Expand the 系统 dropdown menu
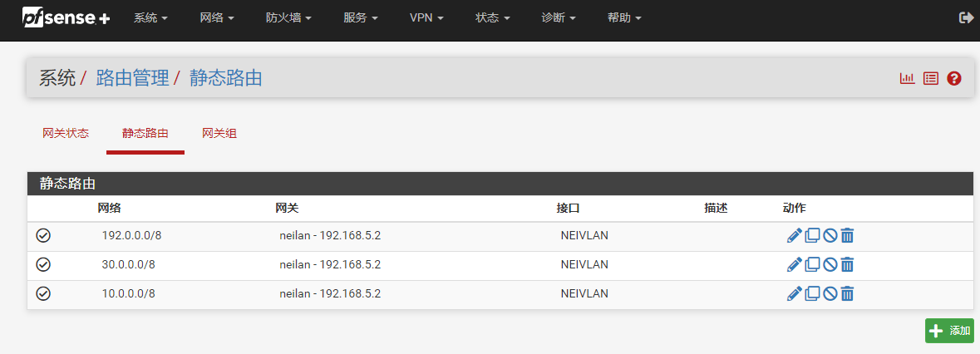The image size is (980, 354). coord(150,17)
